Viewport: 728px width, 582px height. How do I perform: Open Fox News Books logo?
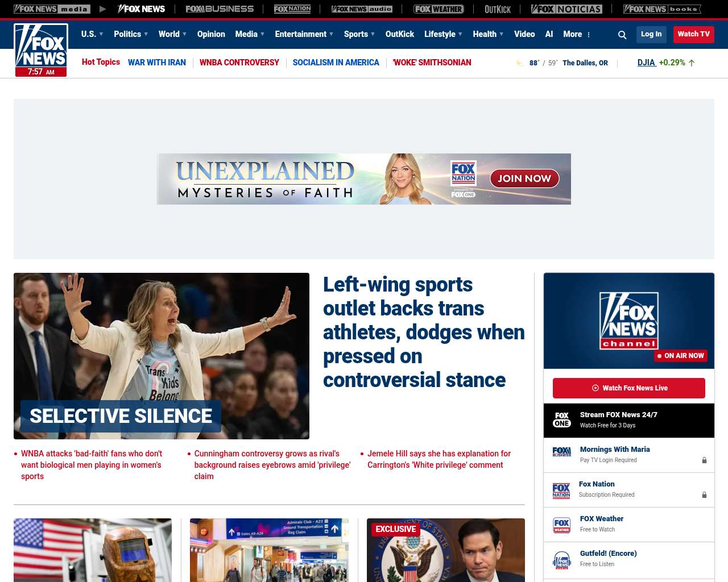pyautogui.click(x=662, y=9)
